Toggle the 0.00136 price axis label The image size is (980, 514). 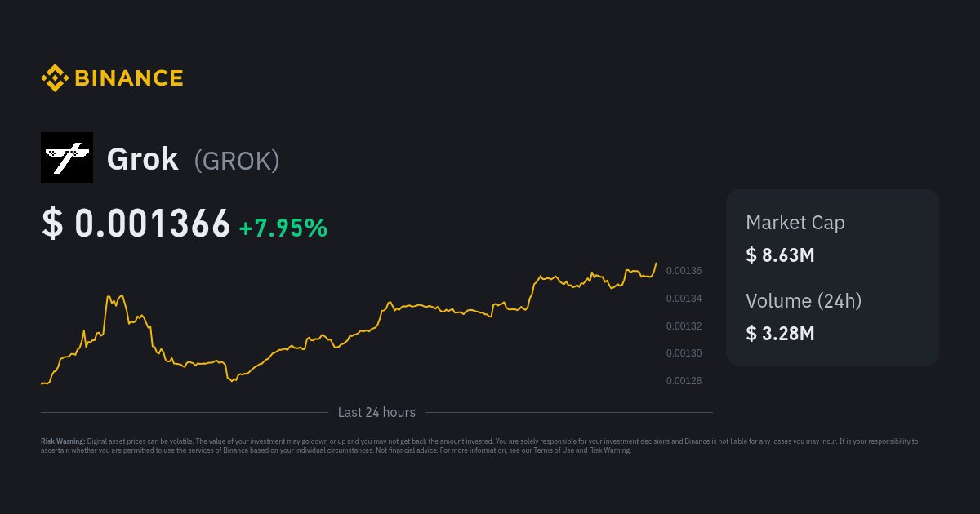pos(683,270)
